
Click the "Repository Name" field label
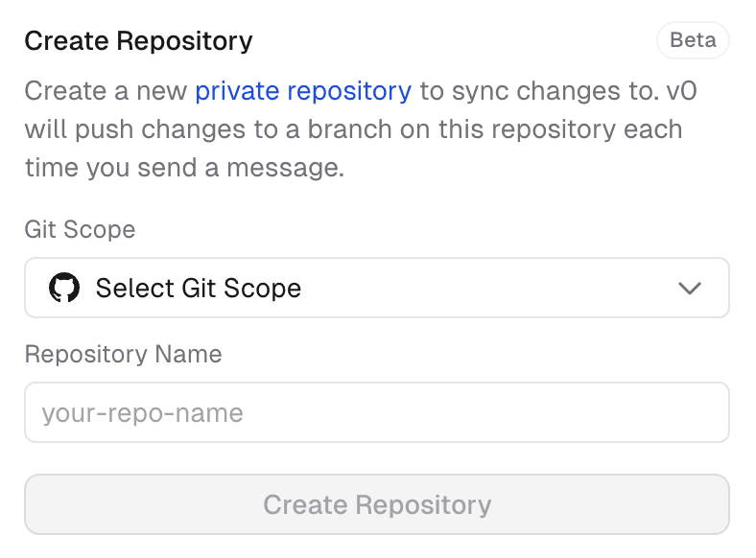(123, 354)
